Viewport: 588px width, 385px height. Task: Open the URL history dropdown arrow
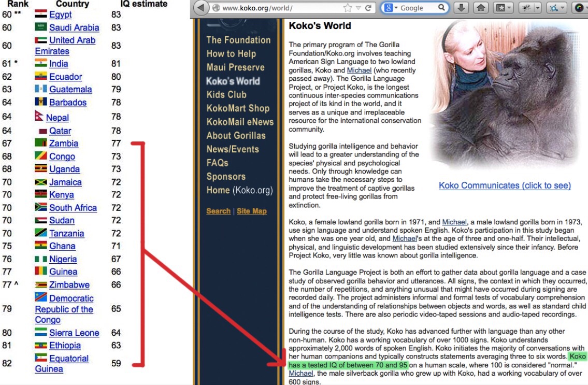pos(358,8)
